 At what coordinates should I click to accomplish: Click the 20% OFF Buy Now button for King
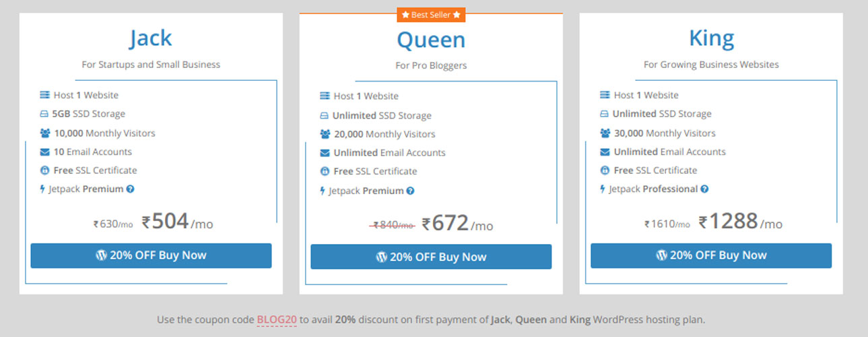[x=711, y=255]
